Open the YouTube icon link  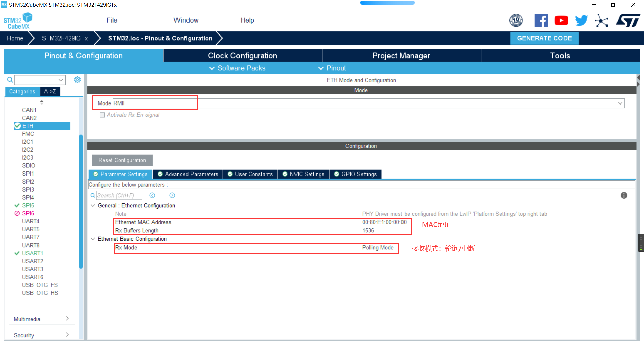(561, 21)
